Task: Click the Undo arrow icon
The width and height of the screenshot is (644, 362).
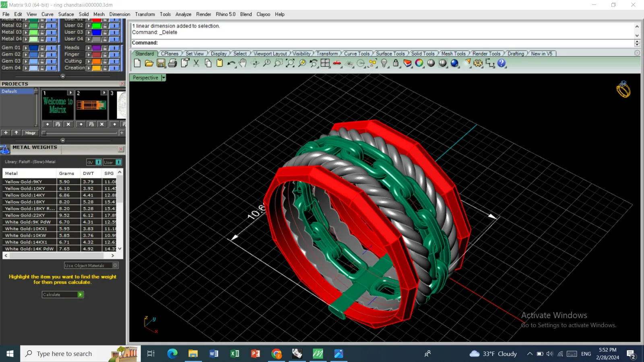Action: (231, 63)
